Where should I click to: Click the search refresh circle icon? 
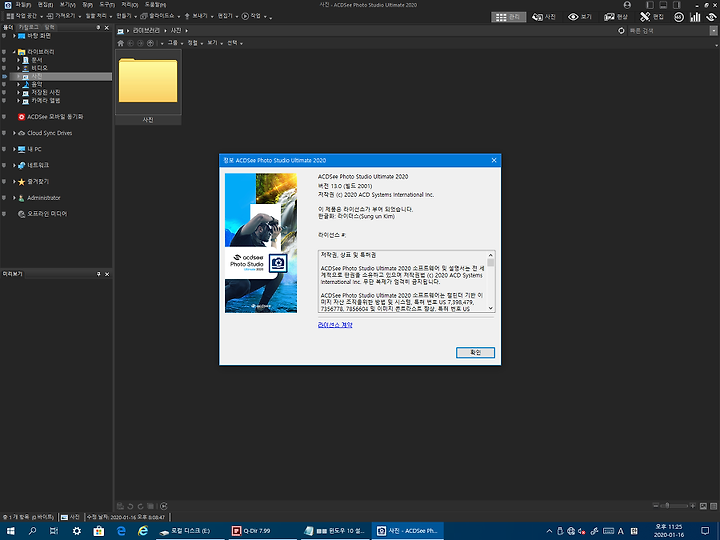621,31
